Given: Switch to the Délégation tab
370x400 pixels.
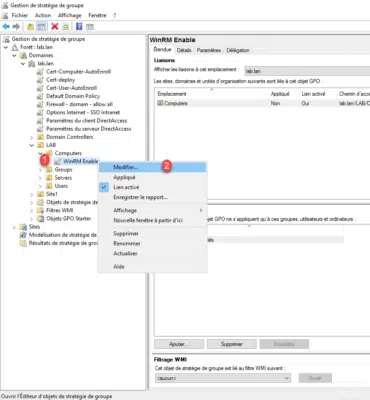Looking at the screenshot, I should 238,50.
